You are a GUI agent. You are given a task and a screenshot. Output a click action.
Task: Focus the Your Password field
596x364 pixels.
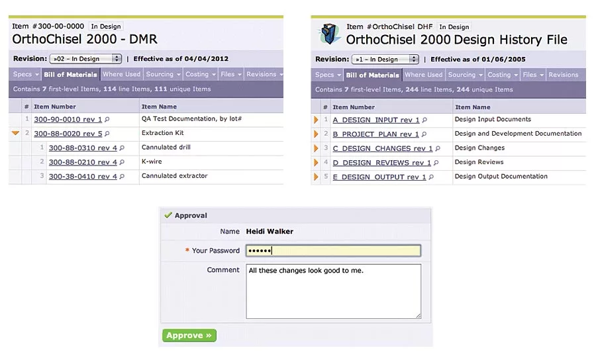click(333, 251)
